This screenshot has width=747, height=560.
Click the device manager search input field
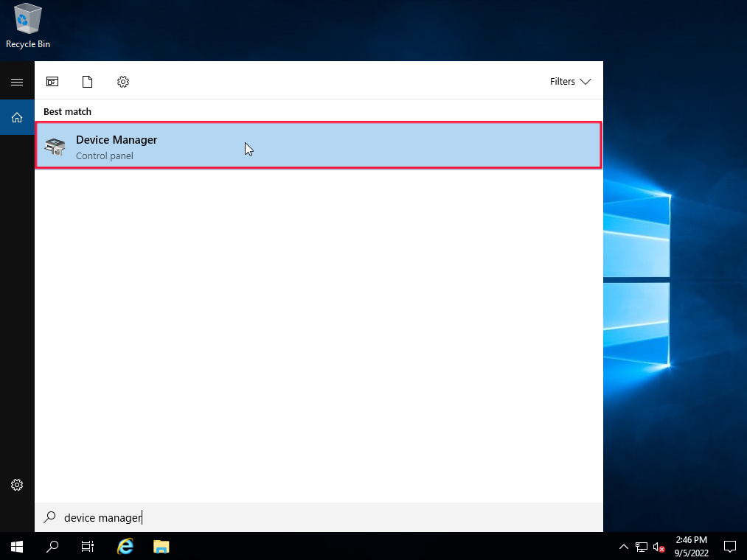click(221, 517)
